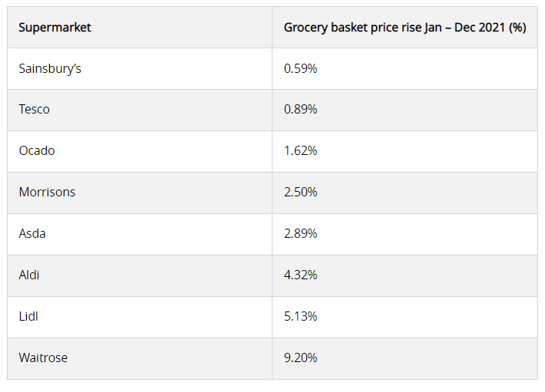Click the Aldi supermarket name
This screenshot has height=392, width=545.
pyautogui.click(x=30, y=275)
